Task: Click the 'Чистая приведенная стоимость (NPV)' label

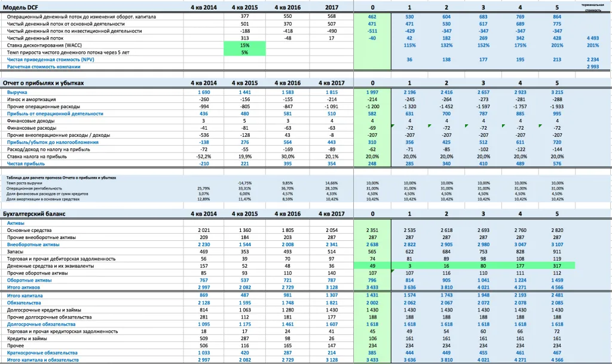Action: (50, 60)
